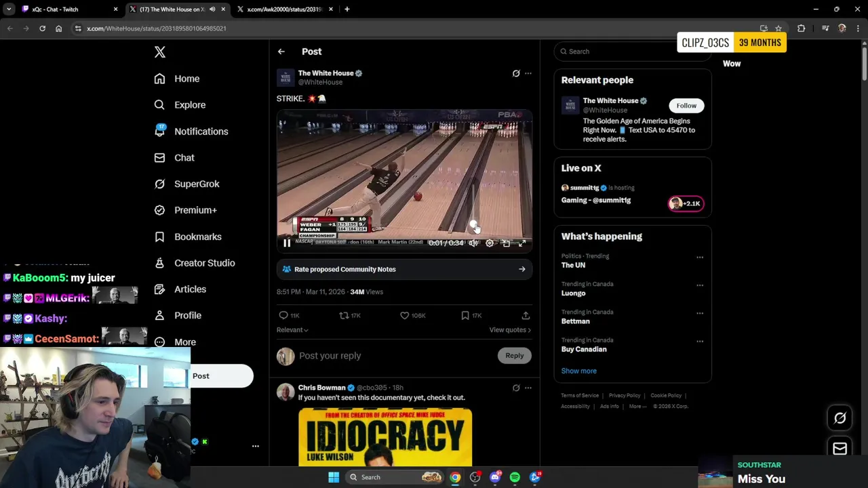
Task: Open three-dot menu on White House post
Action: [528, 73]
